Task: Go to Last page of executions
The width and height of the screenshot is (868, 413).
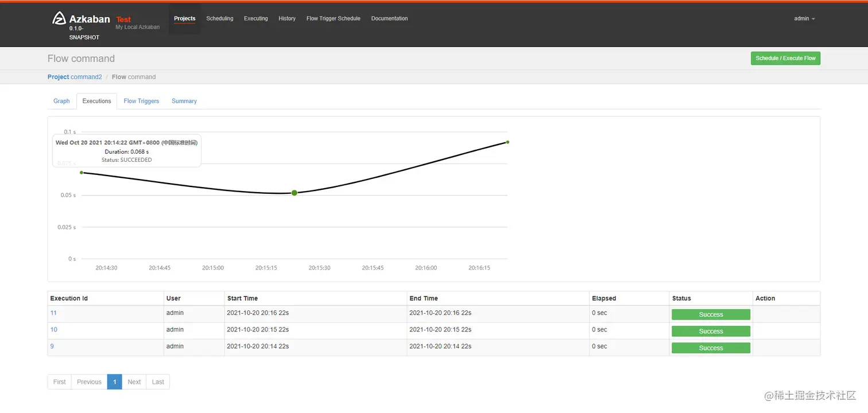Action: click(x=158, y=382)
